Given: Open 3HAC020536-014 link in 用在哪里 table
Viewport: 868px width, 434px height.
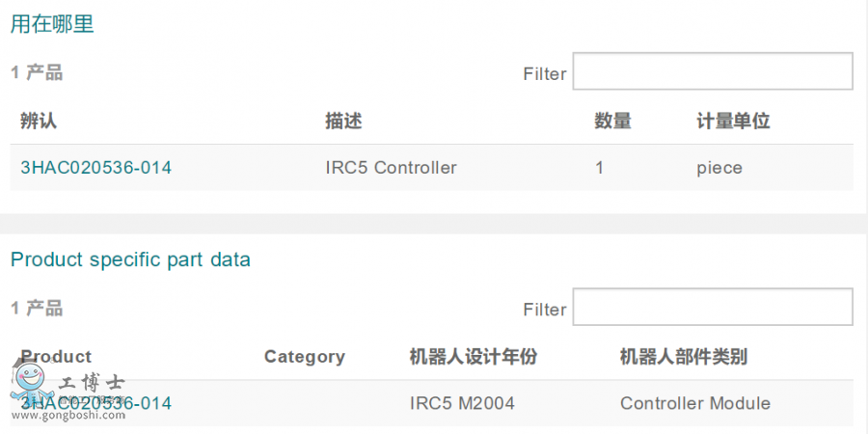Looking at the screenshot, I should point(95,168).
